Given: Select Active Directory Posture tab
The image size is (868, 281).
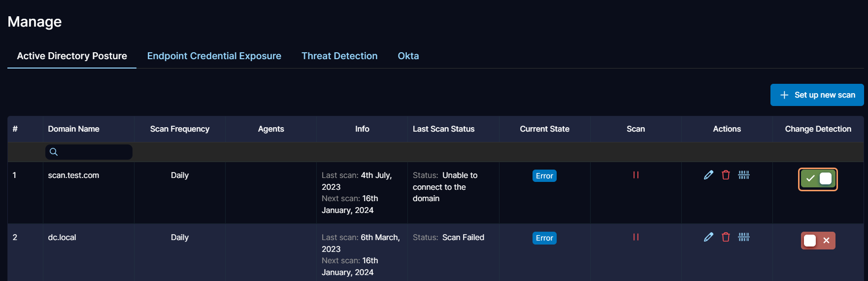Looking at the screenshot, I should (x=72, y=56).
